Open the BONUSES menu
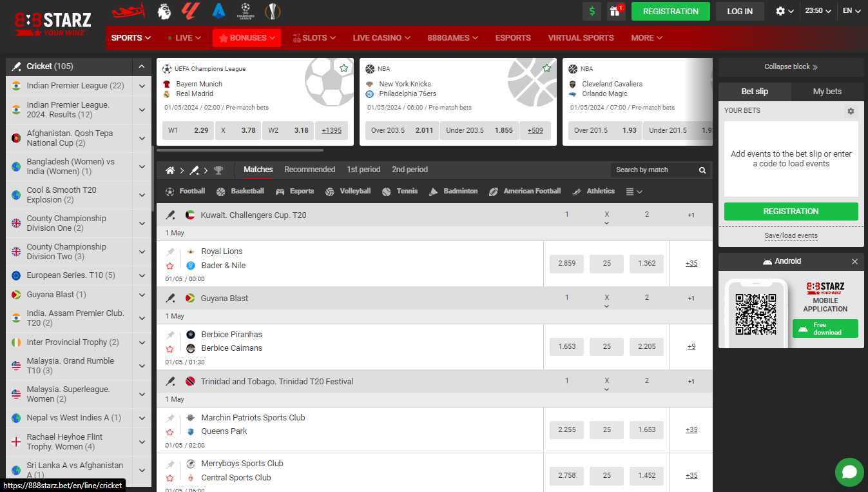 (247, 38)
